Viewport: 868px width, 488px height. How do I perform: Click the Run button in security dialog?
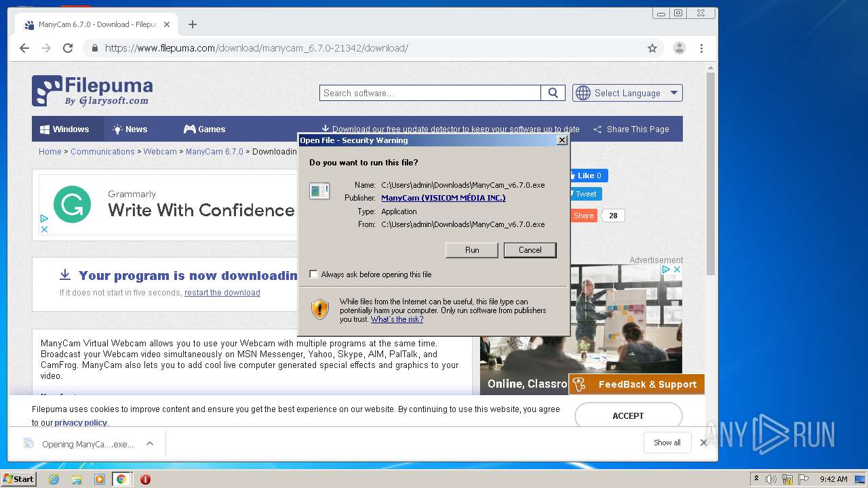pyautogui.click(x=472, y=250)
